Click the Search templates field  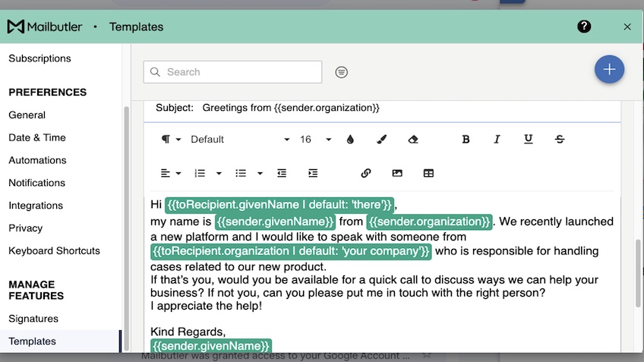click(x=232, y=72)
